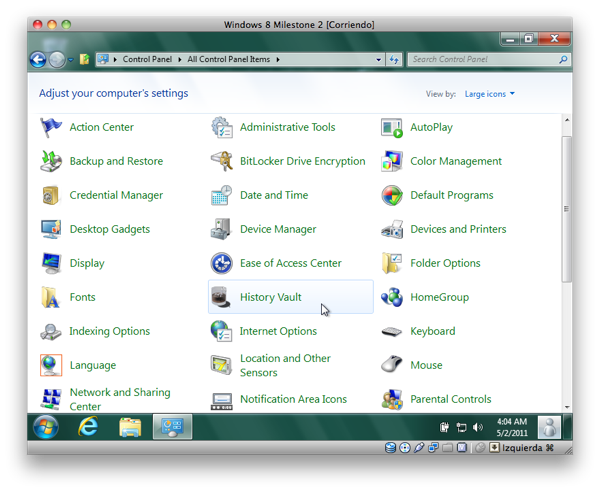Screen dimensions: 600x492
Task: Click the VirtualBox optical disc status icon
Action: 404,448
